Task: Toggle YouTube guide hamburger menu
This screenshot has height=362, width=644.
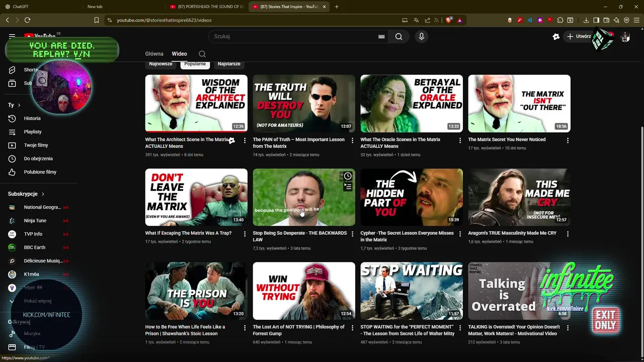Action: pyautogui.click(x=12, y=36)
